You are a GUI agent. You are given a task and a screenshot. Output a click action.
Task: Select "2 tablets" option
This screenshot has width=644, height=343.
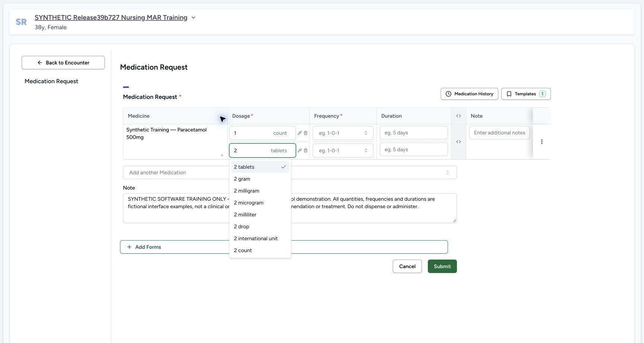point(260,167)
